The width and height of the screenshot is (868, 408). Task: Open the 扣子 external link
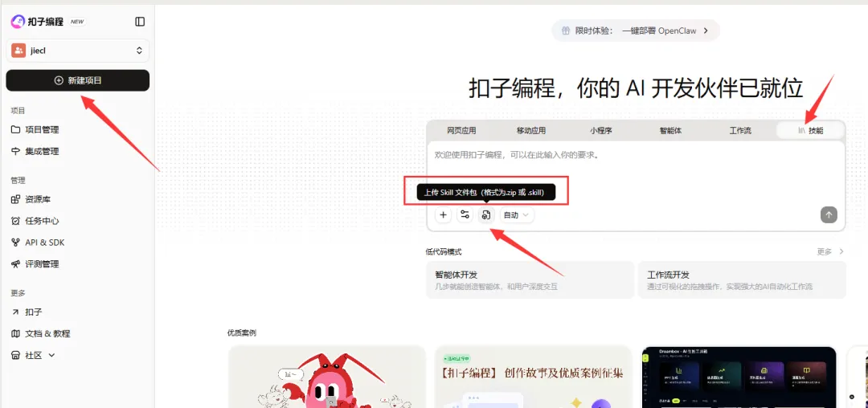tap(33, 312)
